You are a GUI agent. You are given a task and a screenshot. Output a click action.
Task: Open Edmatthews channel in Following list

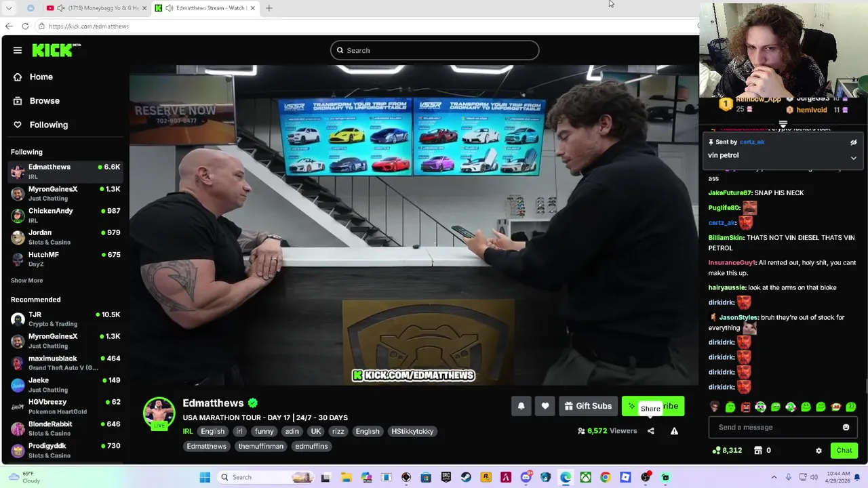(65, 171)
